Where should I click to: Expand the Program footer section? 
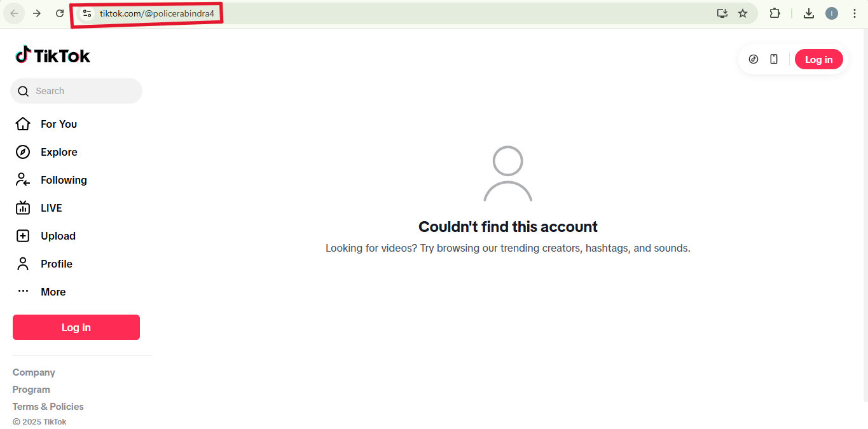click(x=31, y=390)
